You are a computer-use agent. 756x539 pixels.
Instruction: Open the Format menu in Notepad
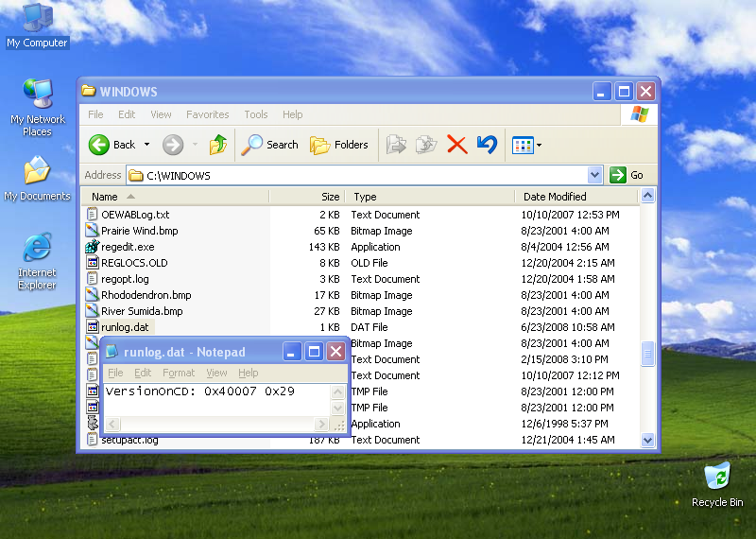tap(179, 373)
